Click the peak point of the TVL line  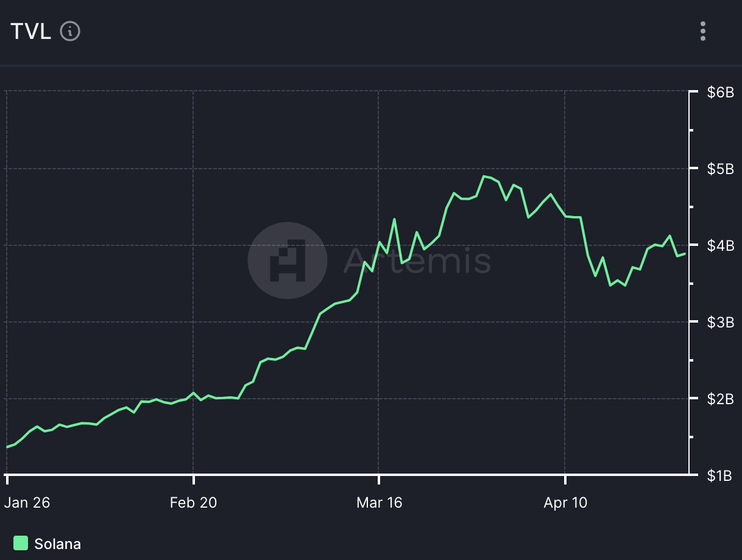(x=484, y=177)
